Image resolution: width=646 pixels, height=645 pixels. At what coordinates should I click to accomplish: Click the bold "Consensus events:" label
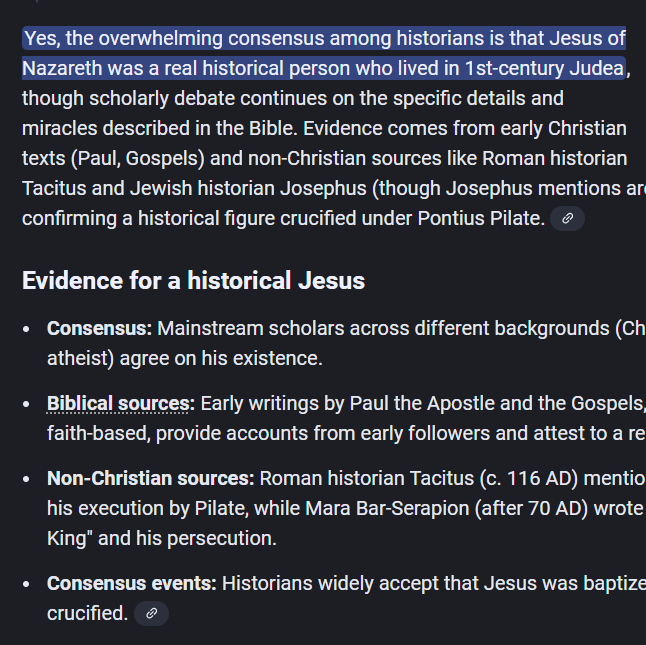[131, 583]
